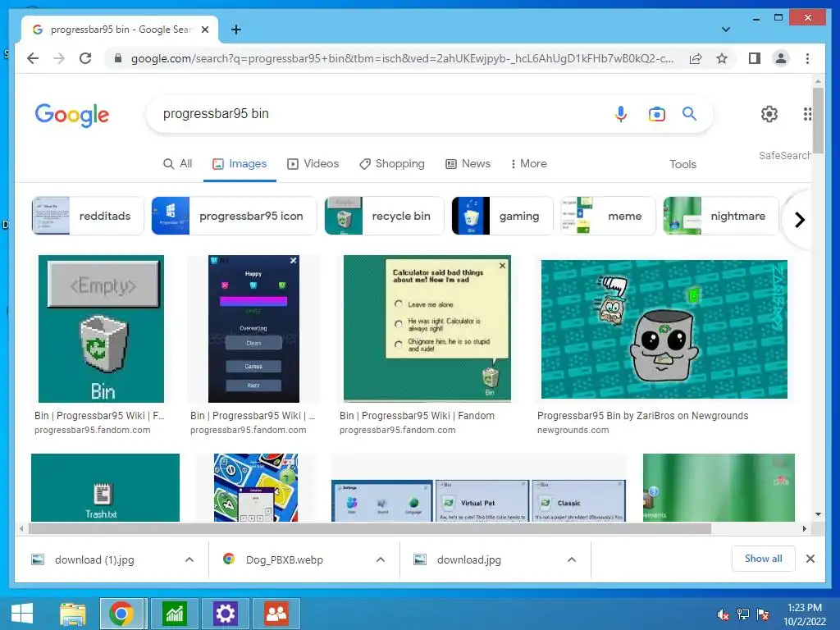Image resolution: width=840 pixels, height=630 pixels.
Task: Open the search Tools options
Action: coord(682,164)
